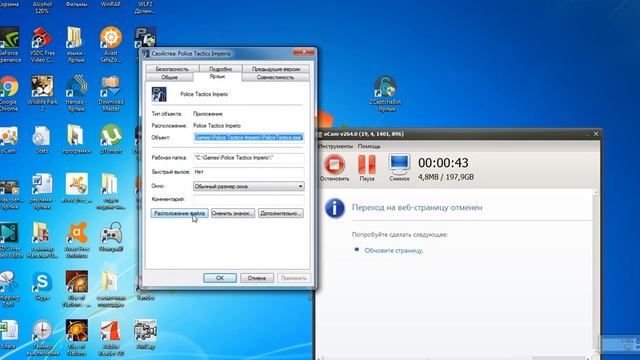Select the языки folder shortcut

tap(76, 44)
